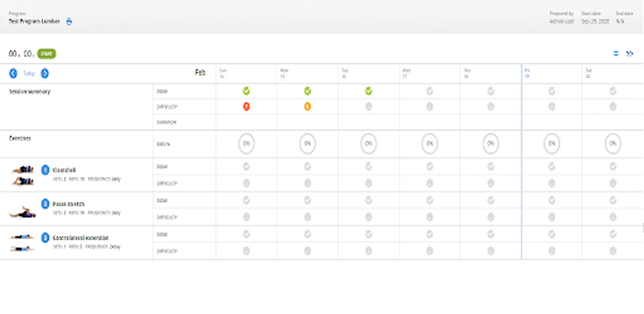Click the green START button
Viewport: 644px width, 314px height.
(x=46, y=54)
